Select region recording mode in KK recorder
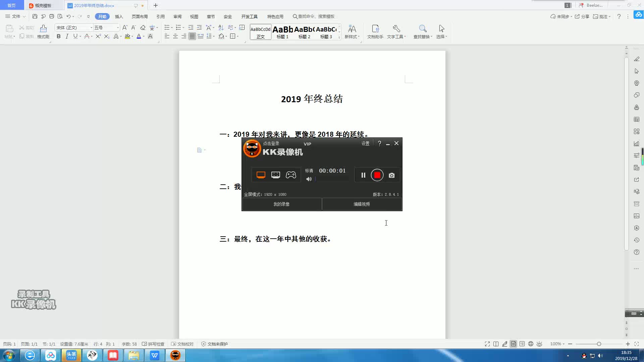 (276, 175)
